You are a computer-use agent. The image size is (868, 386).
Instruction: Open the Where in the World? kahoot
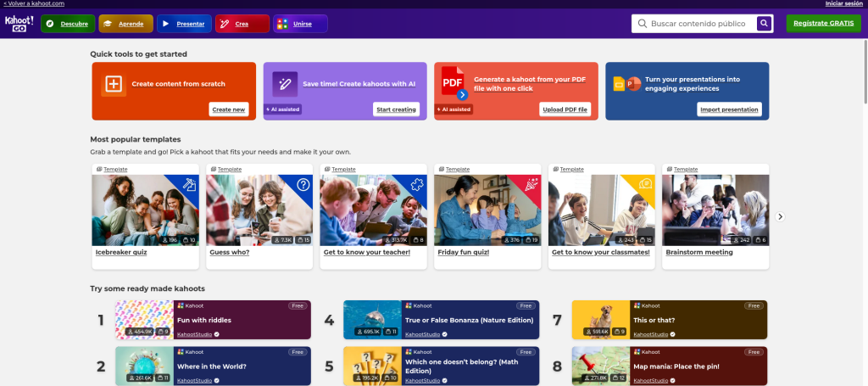[x=211, y=366]
